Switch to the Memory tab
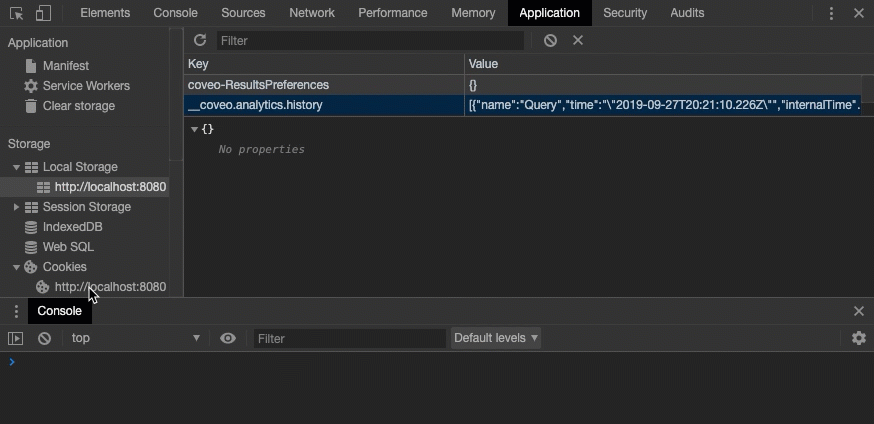The width and height of the screenshot is (874, 424). coord(473,13)
